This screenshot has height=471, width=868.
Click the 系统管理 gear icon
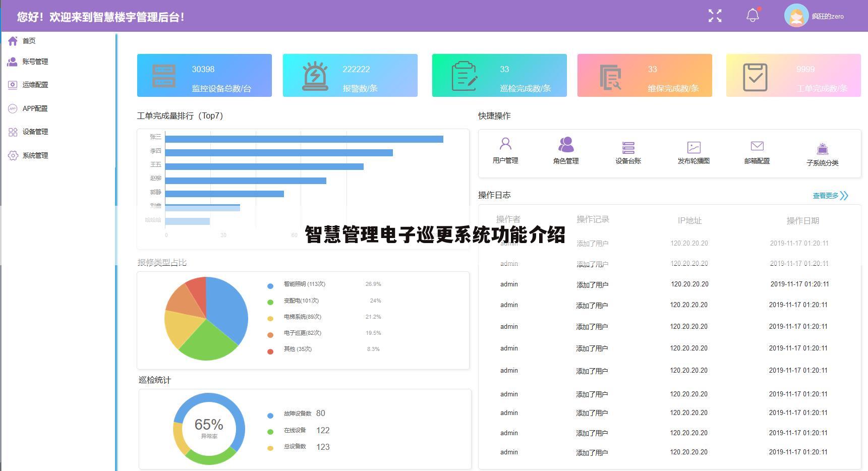coord(13,155)
